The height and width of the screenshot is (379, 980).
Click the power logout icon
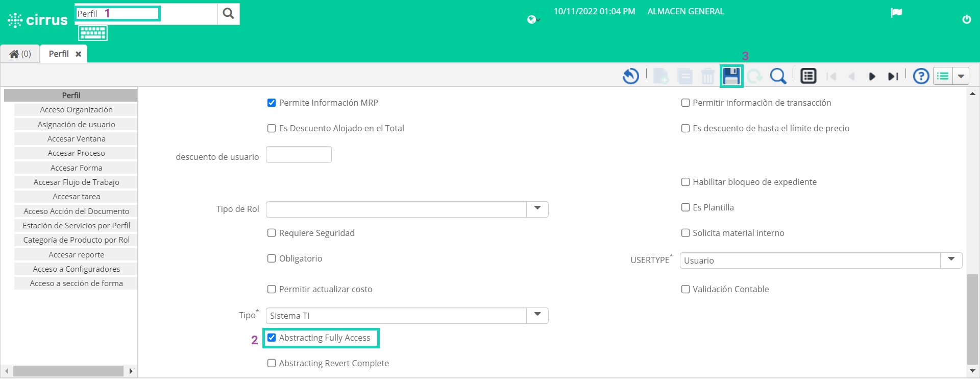coord(966,19)
